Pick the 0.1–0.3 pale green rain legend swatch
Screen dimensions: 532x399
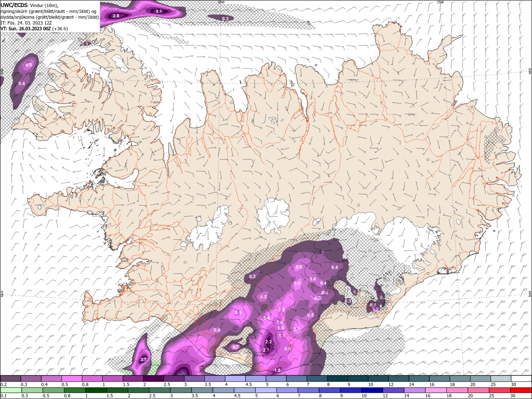click(x=11, y=390)
